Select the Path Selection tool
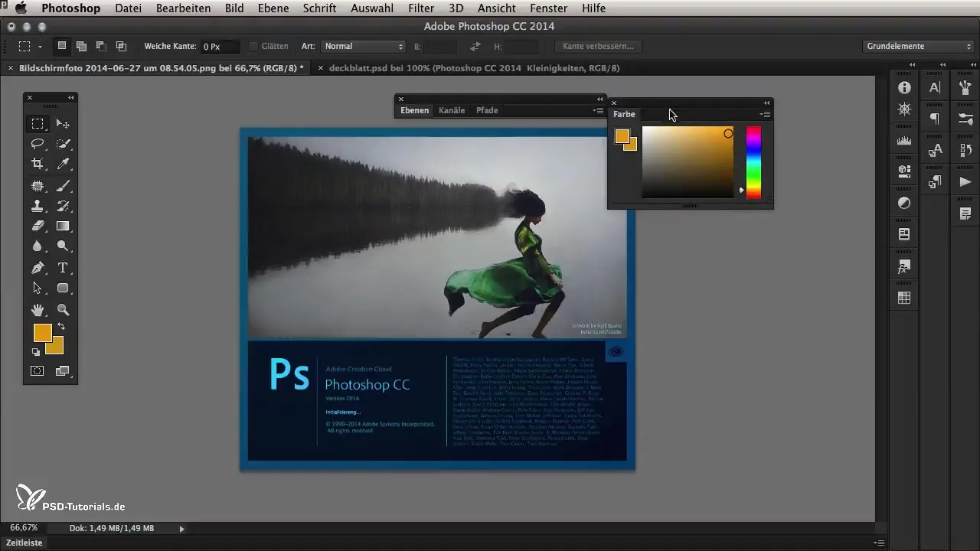The image size is (980, 551). point(37,289)
